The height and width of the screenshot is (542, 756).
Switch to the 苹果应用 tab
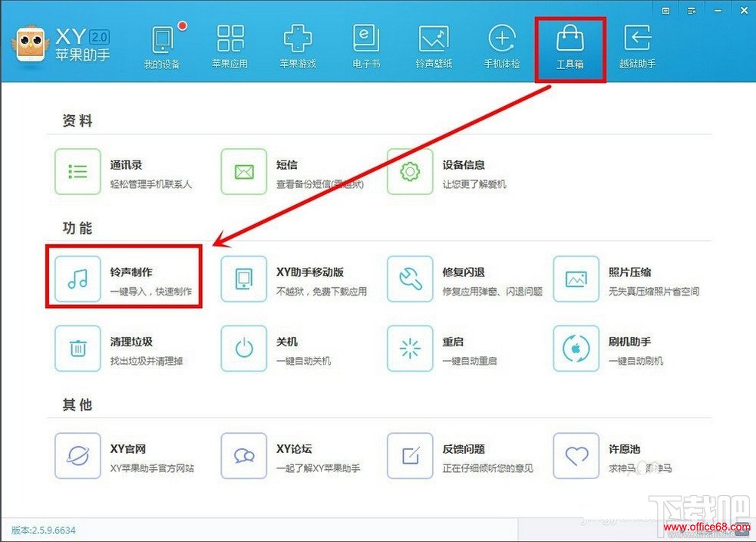(x=230, y=47)
